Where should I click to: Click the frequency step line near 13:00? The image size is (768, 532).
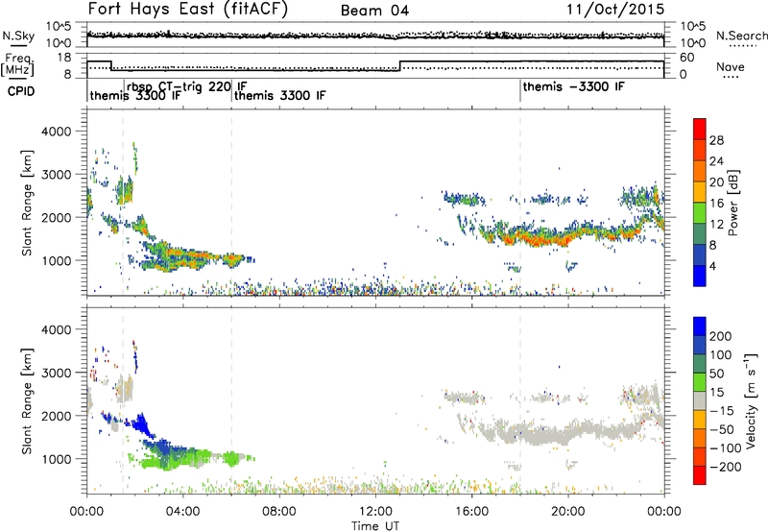click(x=400, y=65)
